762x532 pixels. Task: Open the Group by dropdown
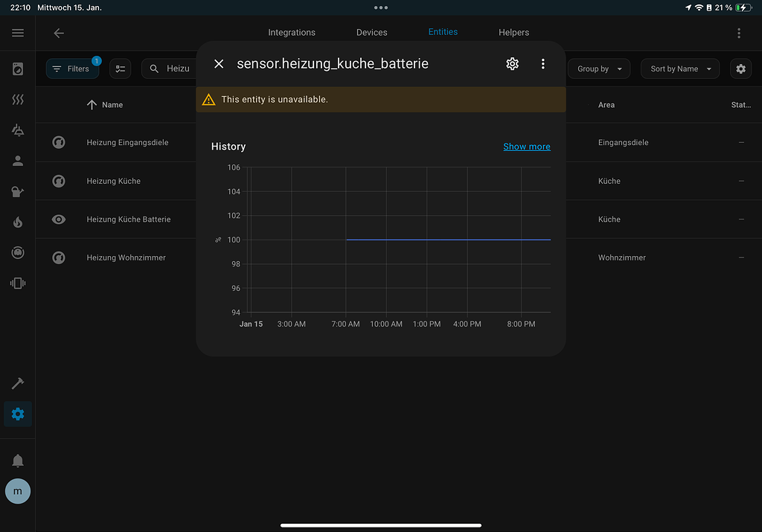(x=599, y=68)
